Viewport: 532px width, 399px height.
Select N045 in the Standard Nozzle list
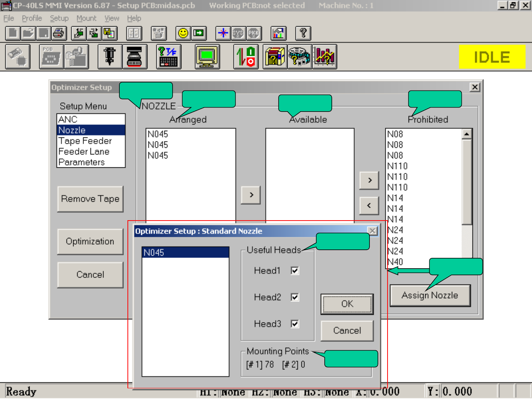pos(185,253)
